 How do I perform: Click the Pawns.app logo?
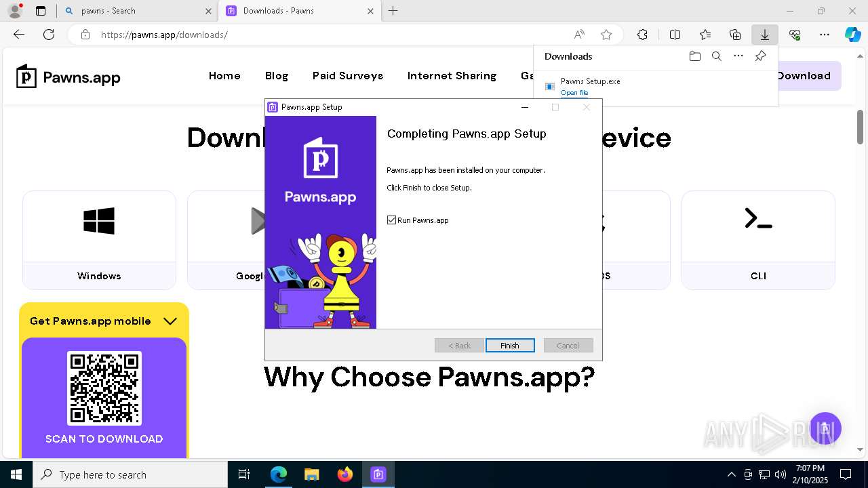68,77
